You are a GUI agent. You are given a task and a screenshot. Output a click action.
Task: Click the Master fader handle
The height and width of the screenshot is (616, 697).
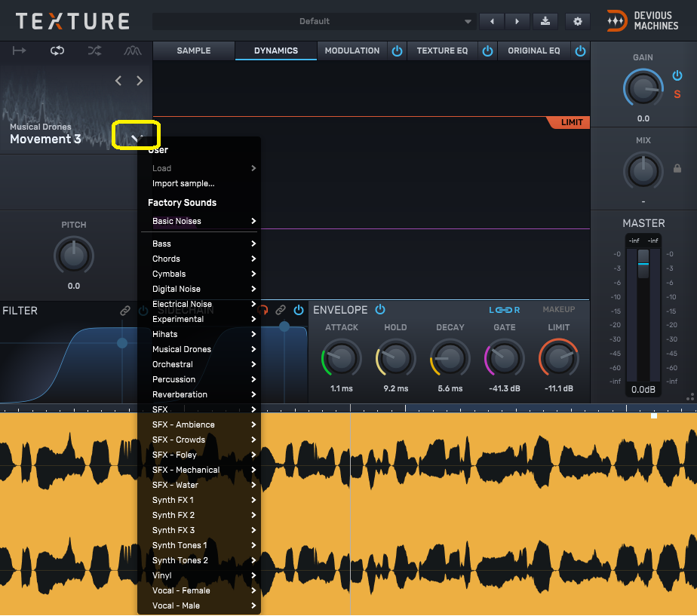click(x=643, y=264)
